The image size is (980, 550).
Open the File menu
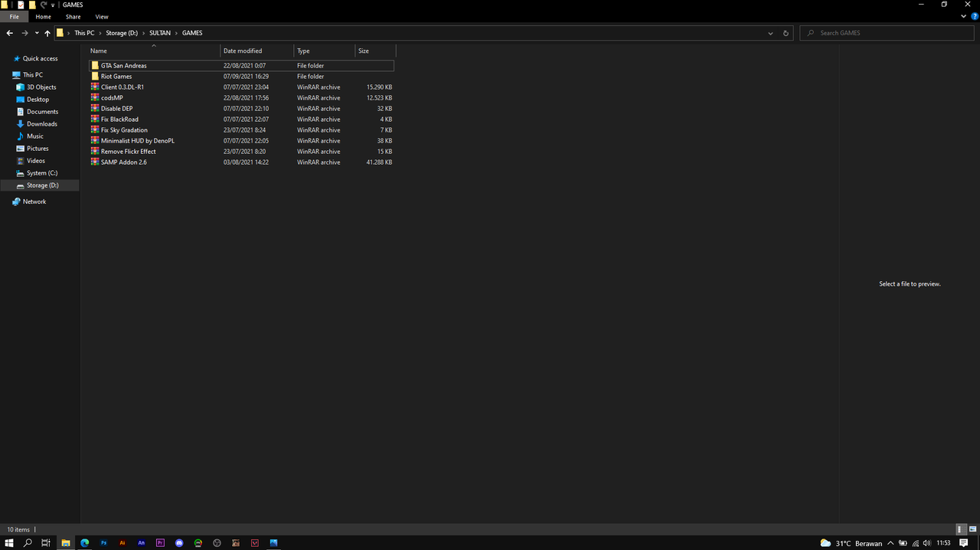tap(14, 17)
